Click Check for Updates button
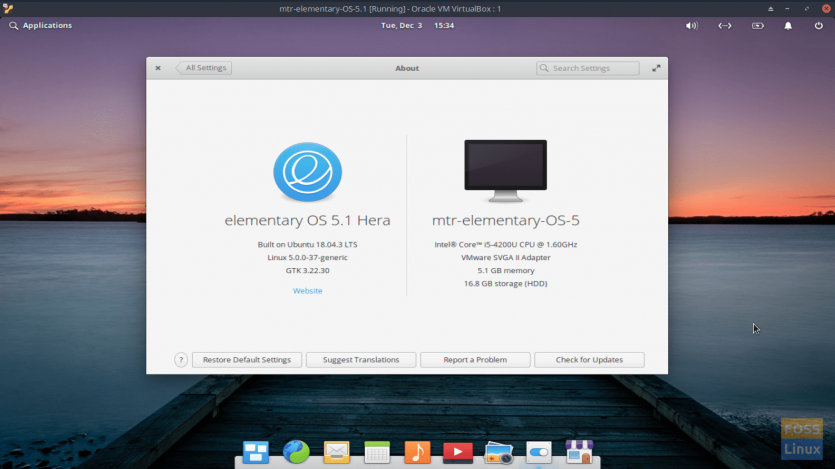The height and width of the screenshot is (469, 835). [589, 360]
